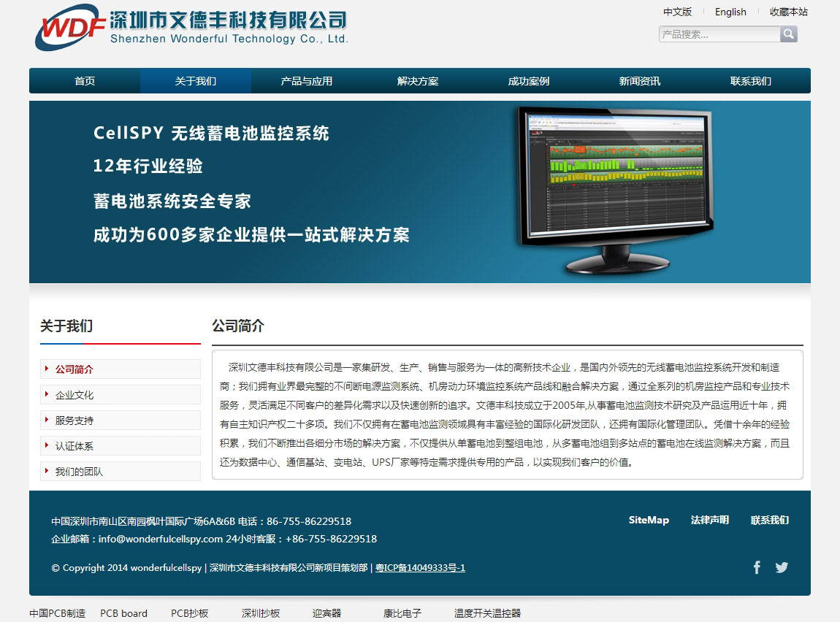The image size is (840, 622).
Task: Open the 康比电子 friendly link
Action: click(x=402, y=613)
